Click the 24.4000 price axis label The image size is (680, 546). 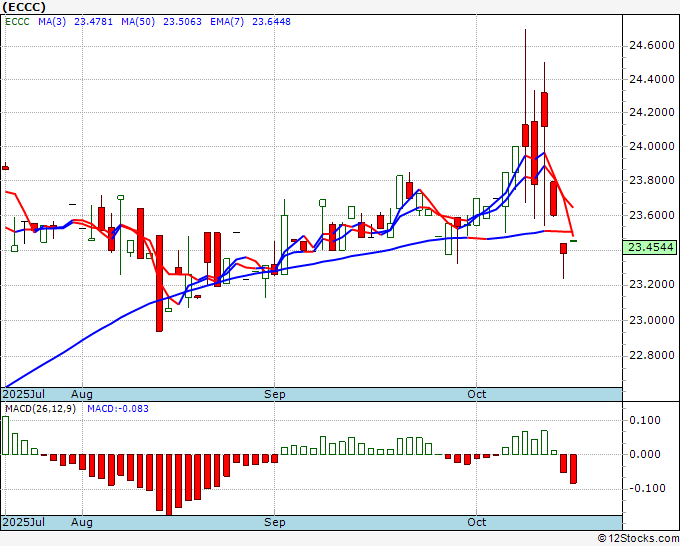point(652,79)
